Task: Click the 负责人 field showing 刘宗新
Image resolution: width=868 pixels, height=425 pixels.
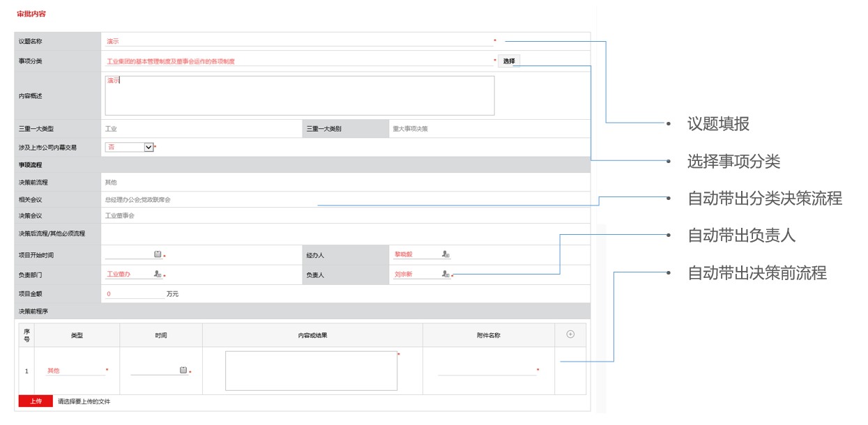Action: click(x=416, y=274)
